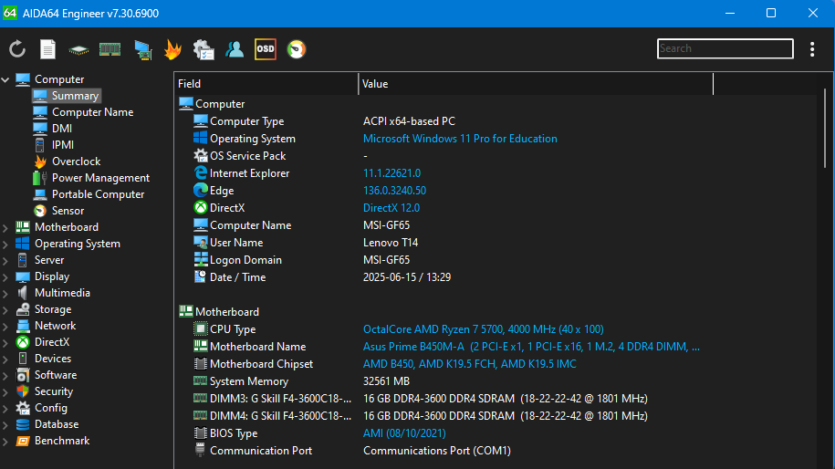Click the Field column header
Viewport: 835px width, 469px height.
click(266, 84)
